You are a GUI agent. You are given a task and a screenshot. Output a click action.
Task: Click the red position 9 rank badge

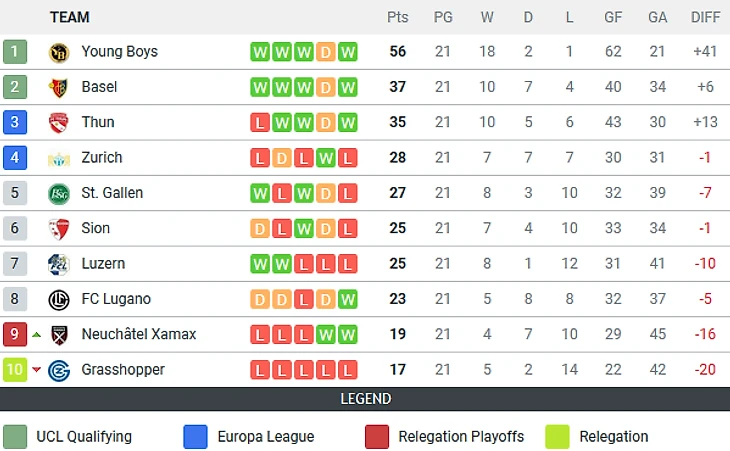15,335
